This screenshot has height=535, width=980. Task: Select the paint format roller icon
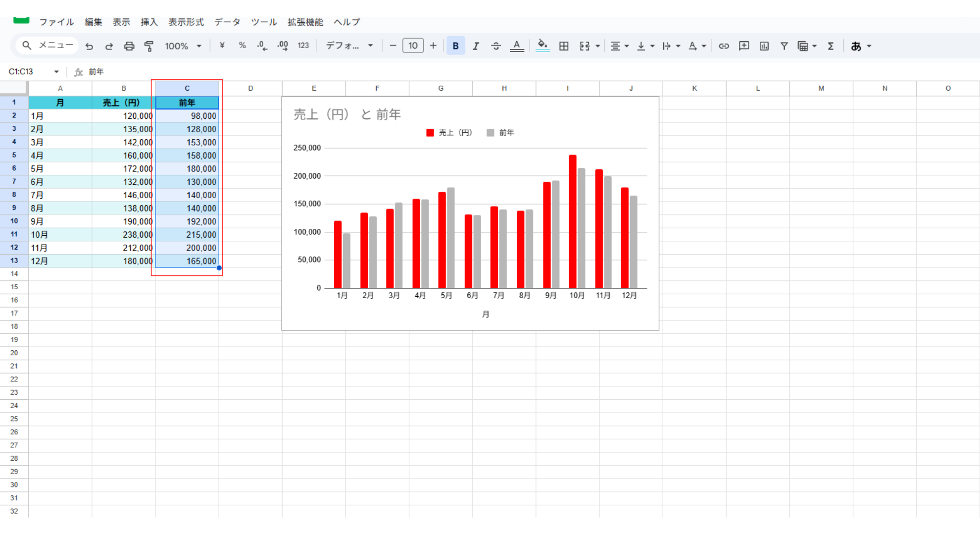[149, 46]
